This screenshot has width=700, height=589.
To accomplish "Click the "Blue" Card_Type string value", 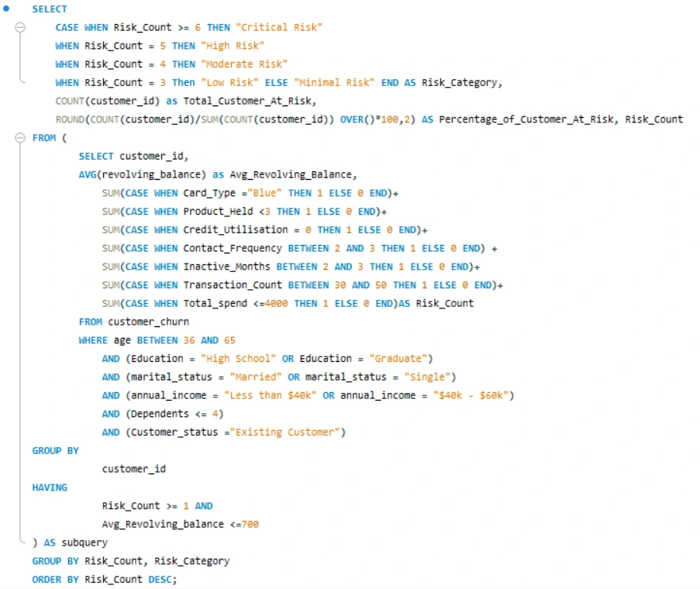I will point(265,193).
